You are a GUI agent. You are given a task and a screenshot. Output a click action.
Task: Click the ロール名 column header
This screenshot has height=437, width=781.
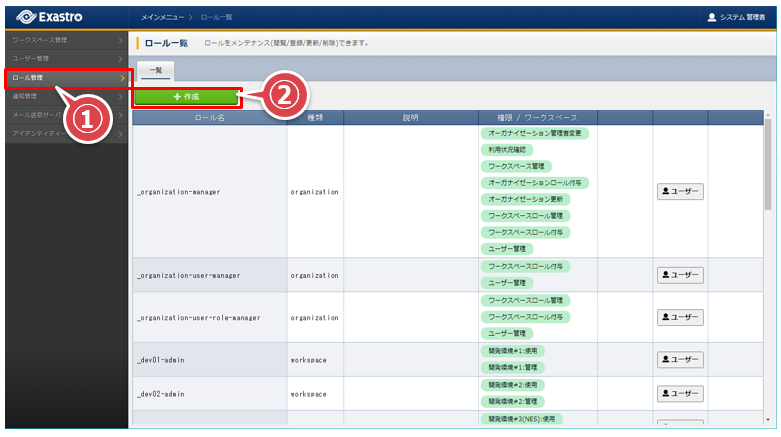(209, 117)
